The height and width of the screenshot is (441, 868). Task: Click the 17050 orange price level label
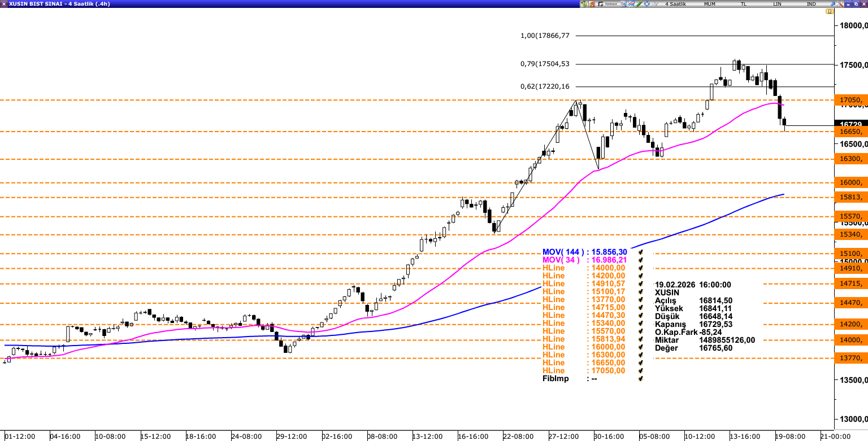coord(849,100)
